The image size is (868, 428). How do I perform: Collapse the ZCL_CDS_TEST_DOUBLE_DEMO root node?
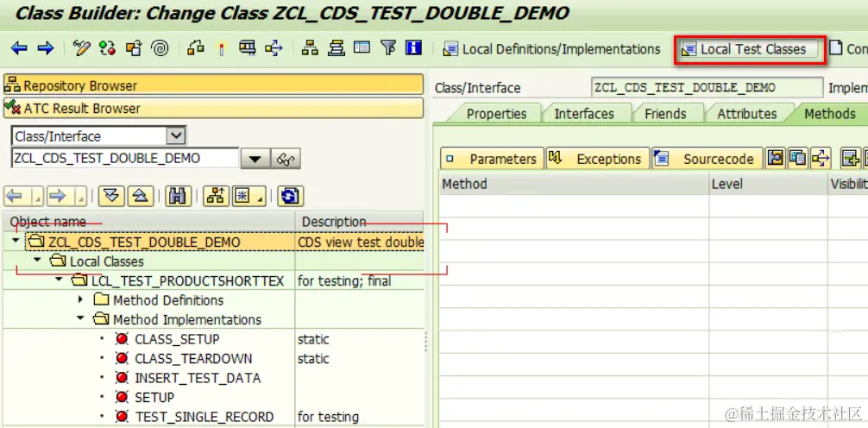pyautogui.click(x=16, y=242)
